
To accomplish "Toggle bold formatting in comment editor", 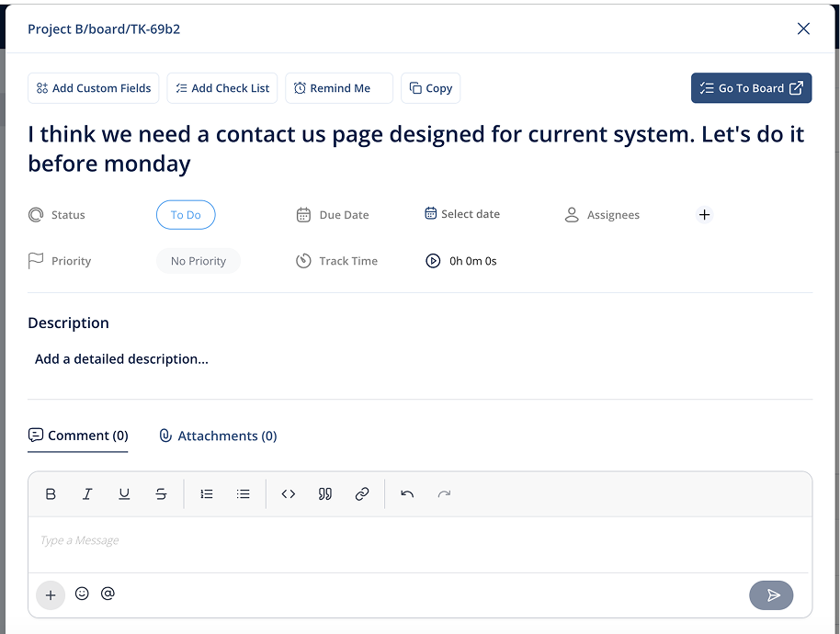I will (51, 493).
